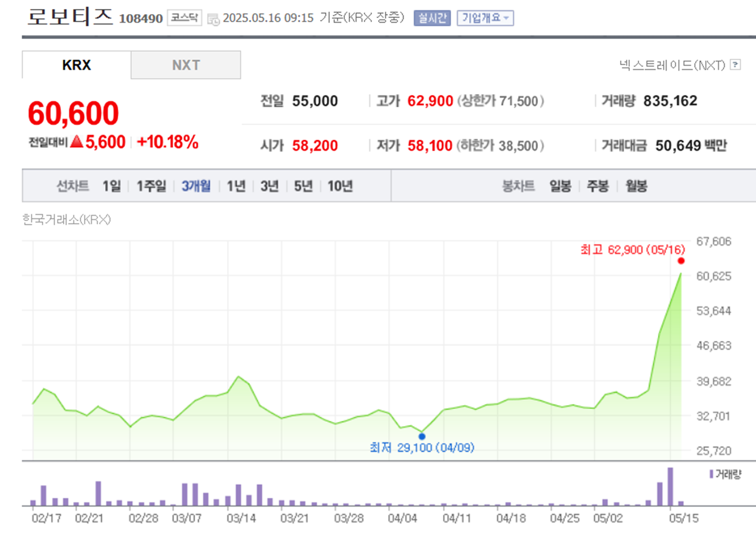This screenshot has width=756, height=536.
Task: Click the 저가 value 58,100
Action: tap(430, 146)
